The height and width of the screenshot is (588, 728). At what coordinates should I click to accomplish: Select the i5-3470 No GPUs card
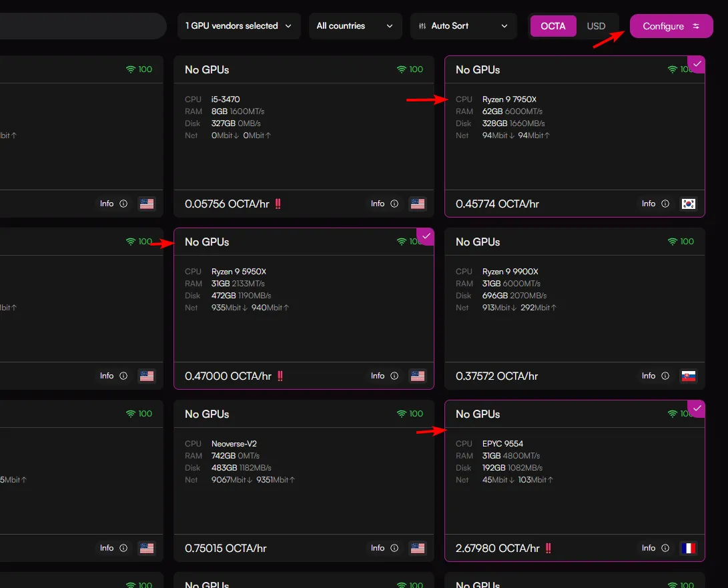(x=304, y=137)
